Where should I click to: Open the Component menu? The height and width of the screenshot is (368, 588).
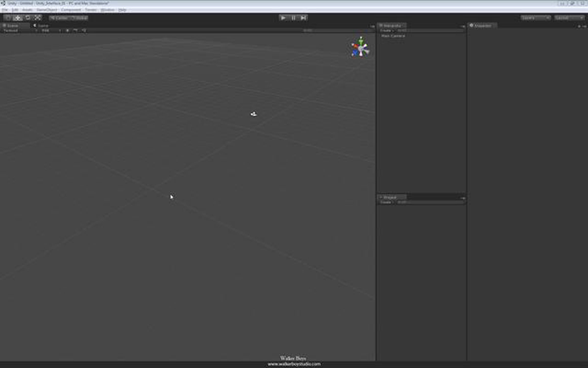(71, 10)
